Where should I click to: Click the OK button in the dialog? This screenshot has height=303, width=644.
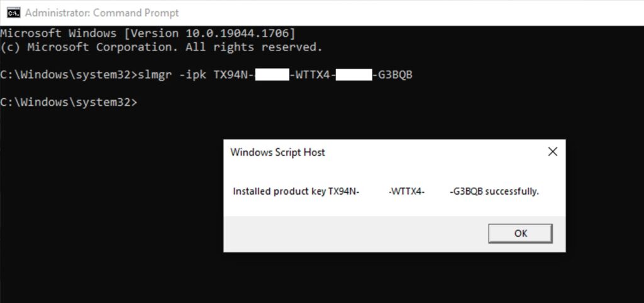(520, 233)
